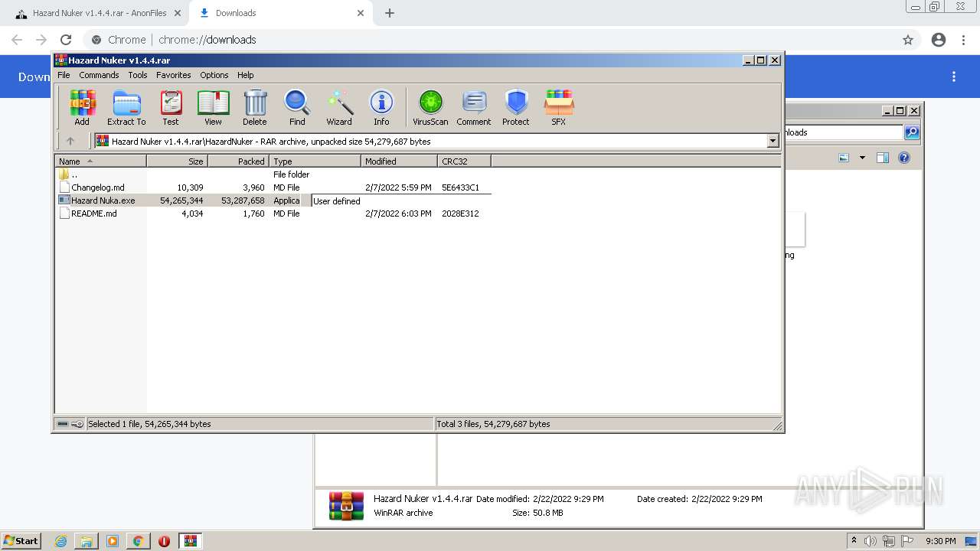This screenshot has height=551, width=980.
Task: Bookmark this page with star icon
Action: (x=908, y=40)
